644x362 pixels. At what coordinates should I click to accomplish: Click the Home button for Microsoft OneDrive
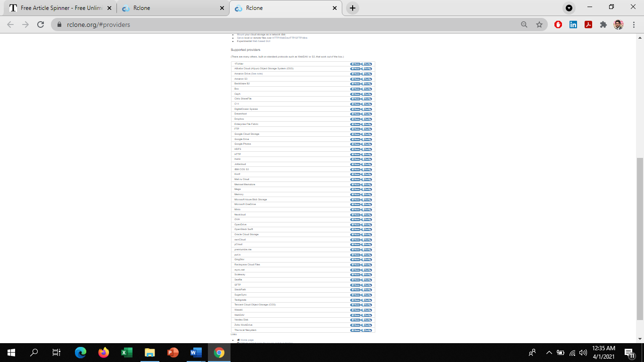pos(355,205)
